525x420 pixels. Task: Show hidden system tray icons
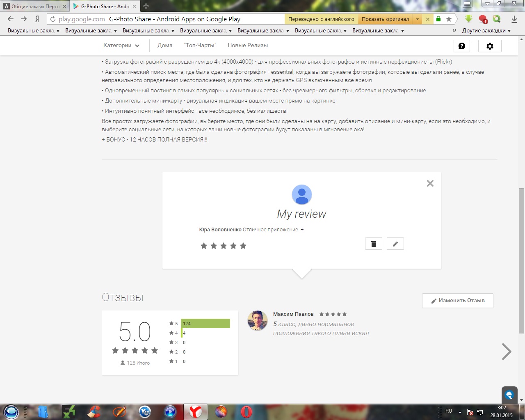pyautogui.click(x=460, y=412)
